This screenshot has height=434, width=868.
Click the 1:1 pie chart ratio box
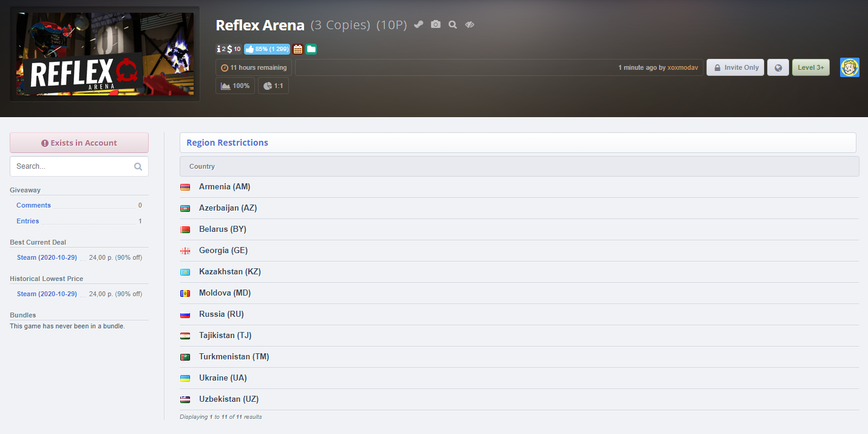(273, 86)
